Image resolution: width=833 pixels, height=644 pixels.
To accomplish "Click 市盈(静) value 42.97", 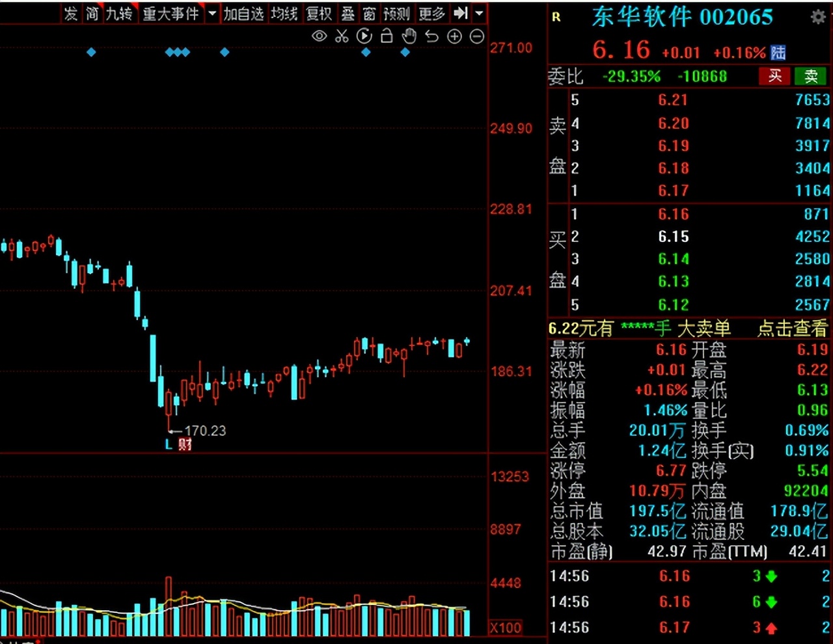I will tap(667, 551).
